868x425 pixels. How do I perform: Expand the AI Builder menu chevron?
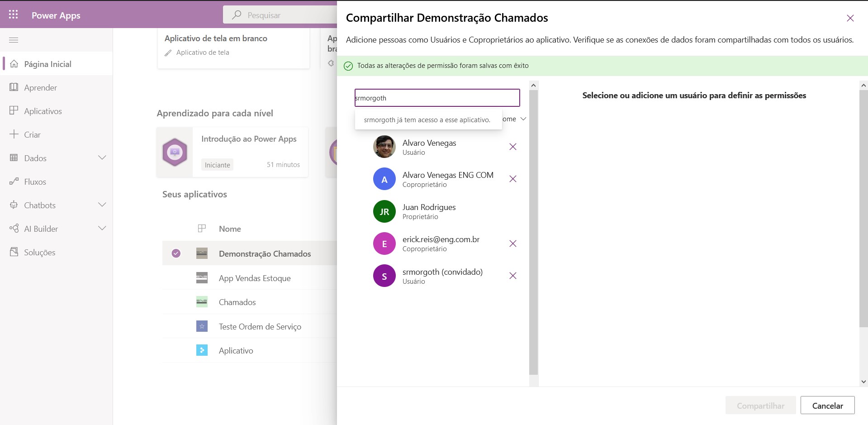tap(102, 228)
